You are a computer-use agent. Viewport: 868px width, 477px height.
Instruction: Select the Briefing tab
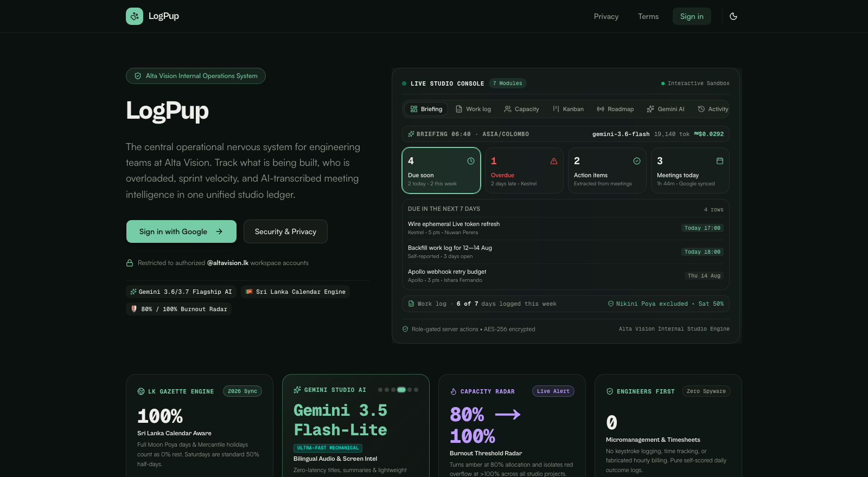pyautogui.click(x=426, y=109)
